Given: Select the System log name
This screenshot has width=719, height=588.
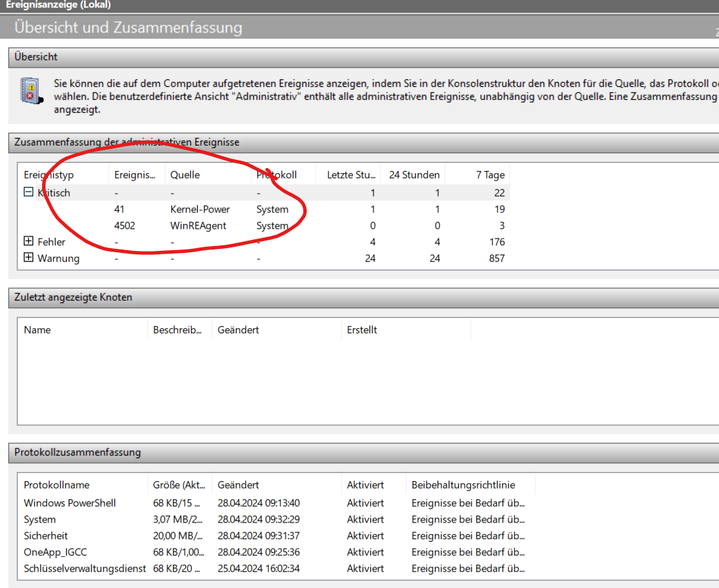Looking at the screenshot, I should [x=39, y=520].
